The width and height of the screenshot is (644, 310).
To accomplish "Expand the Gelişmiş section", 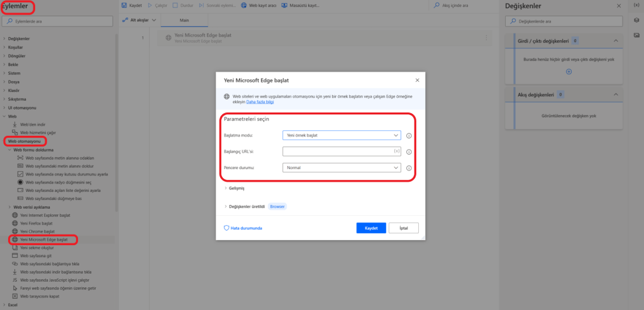I will pyautogui.click(x=226, y=188).
